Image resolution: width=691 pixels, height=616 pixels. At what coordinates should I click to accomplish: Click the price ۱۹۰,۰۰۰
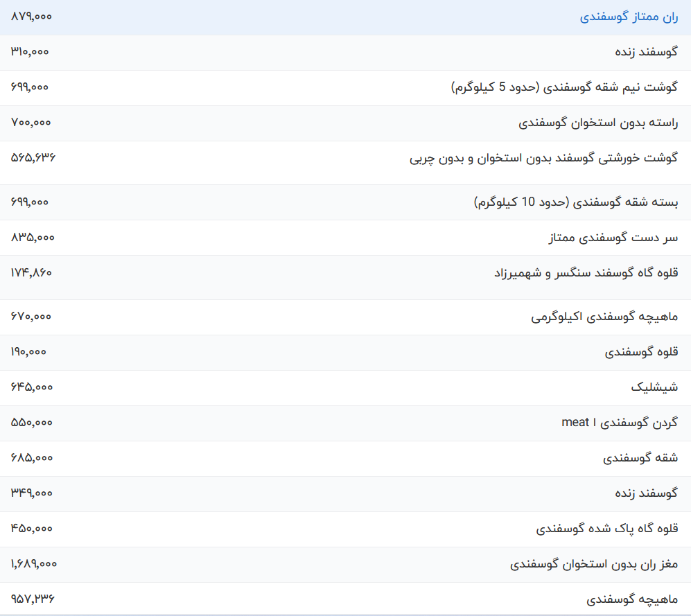(28, 352)
